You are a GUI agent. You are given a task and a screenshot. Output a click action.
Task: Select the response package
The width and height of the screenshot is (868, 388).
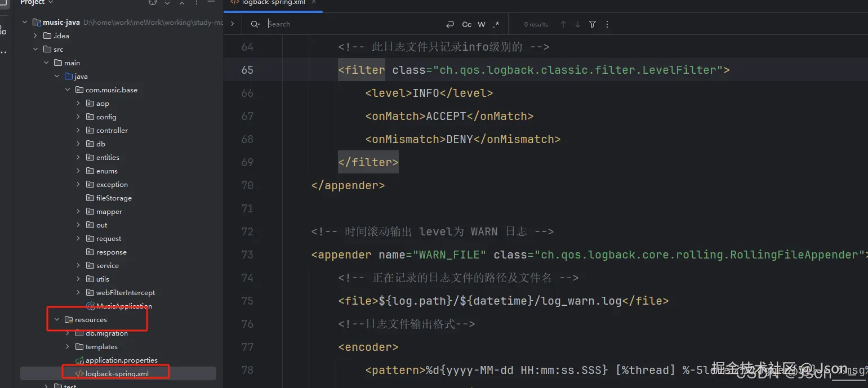112,252
